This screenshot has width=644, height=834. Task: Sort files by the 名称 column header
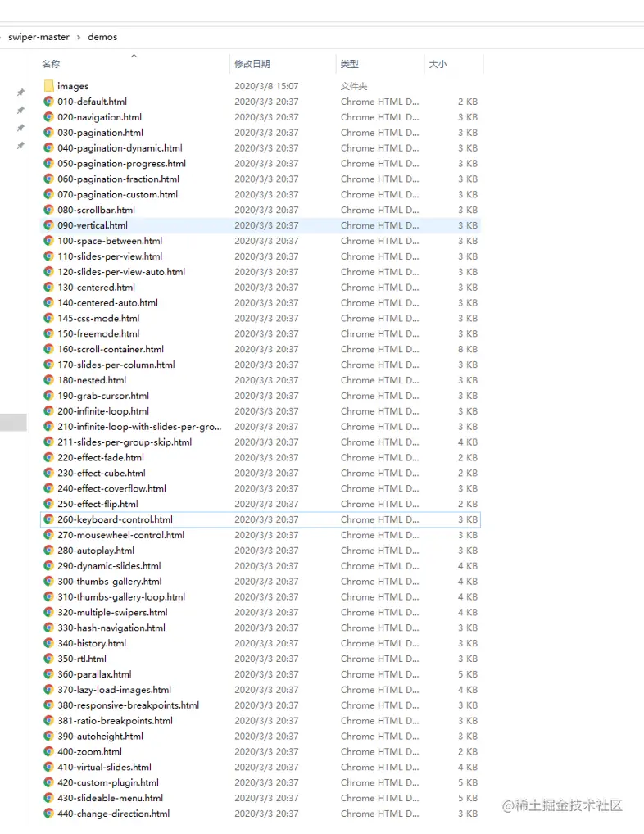[x=51, y=64]
